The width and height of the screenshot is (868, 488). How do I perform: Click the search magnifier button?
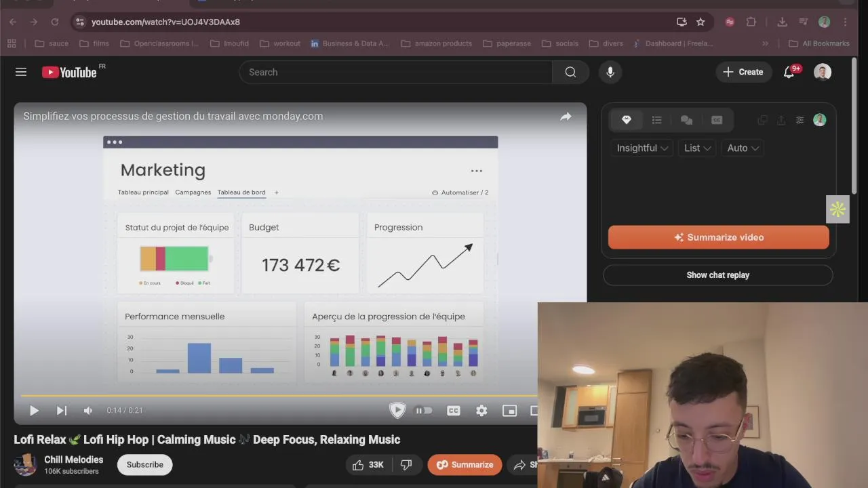570,72
